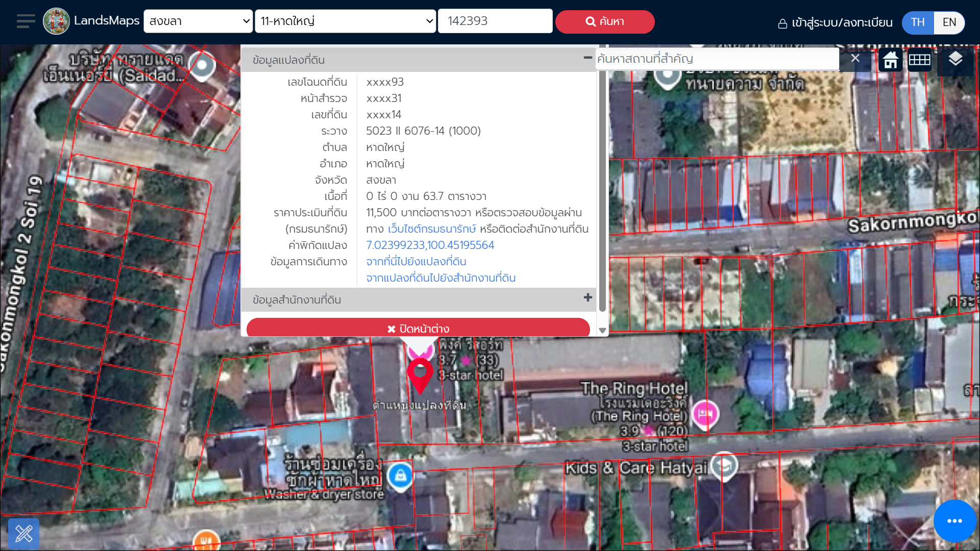980x551 pixels.
Task: Click the info panel vertical scrollbar
Action: [602, 191]
